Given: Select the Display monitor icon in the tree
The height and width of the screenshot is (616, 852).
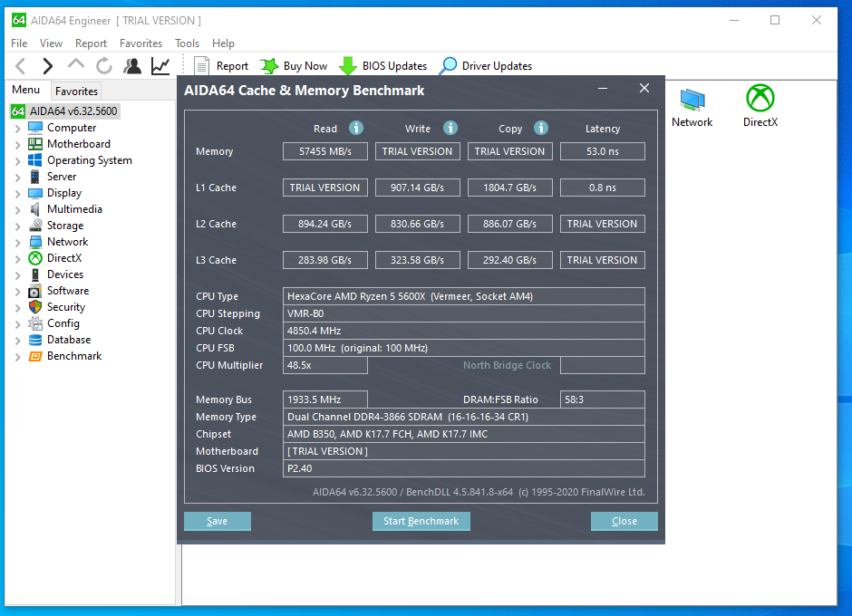Looking at the screenshot, I should coord(35,193).
